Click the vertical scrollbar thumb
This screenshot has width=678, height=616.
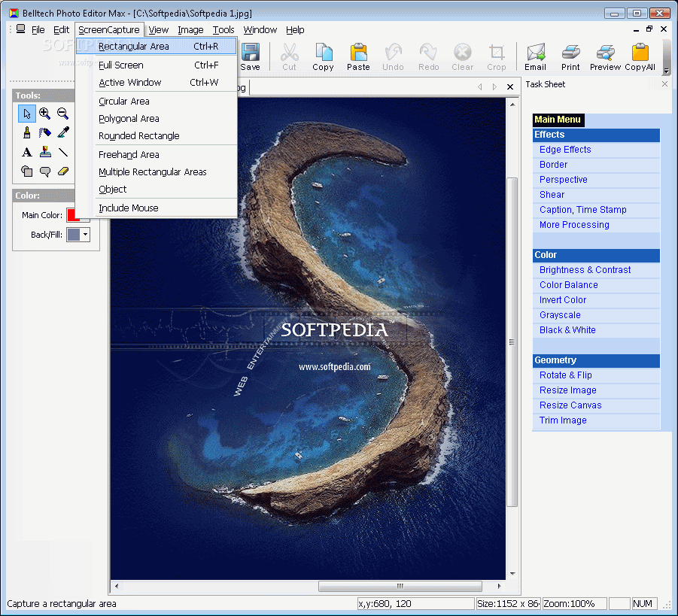coord(512,342)
